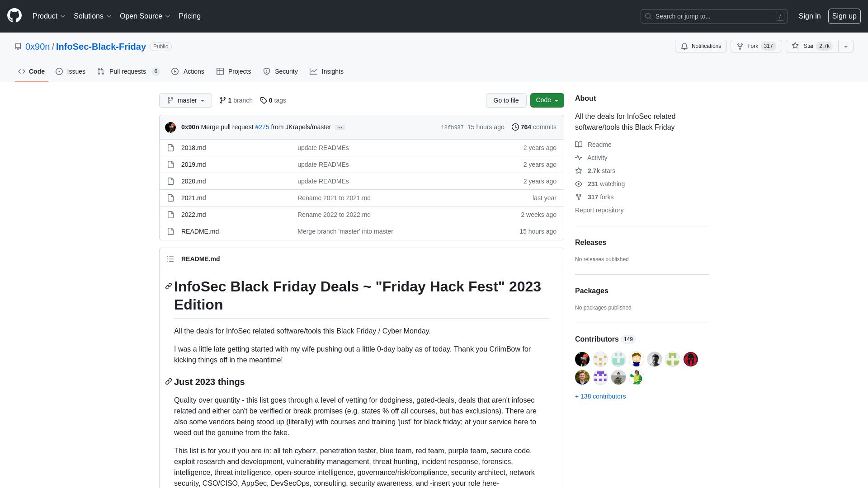The height and width of the screenshot is (488, 868).
Task: Open 0x90n profile link
Action: [x=38, y=47]
